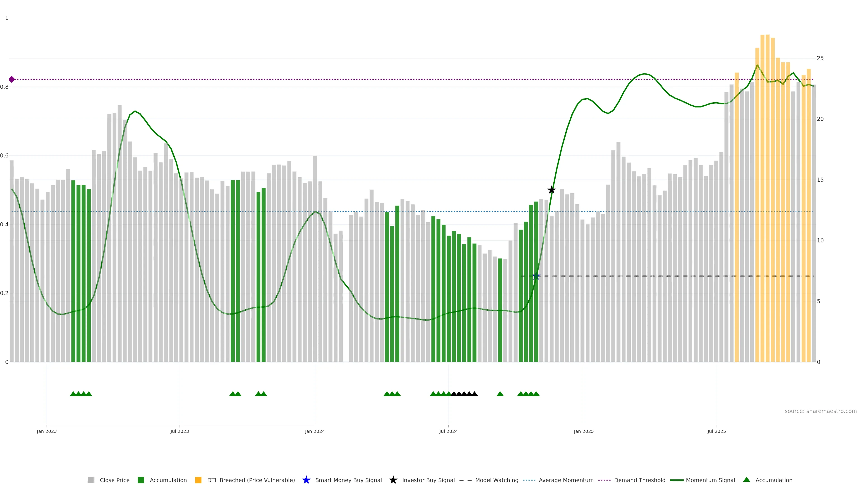Click the black star marker on the momentum line
The image size is (868, 488).
551,190
